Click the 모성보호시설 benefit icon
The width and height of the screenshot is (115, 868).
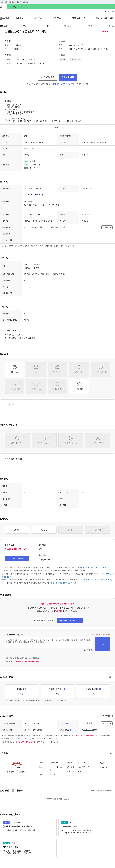tap(57, 386)
